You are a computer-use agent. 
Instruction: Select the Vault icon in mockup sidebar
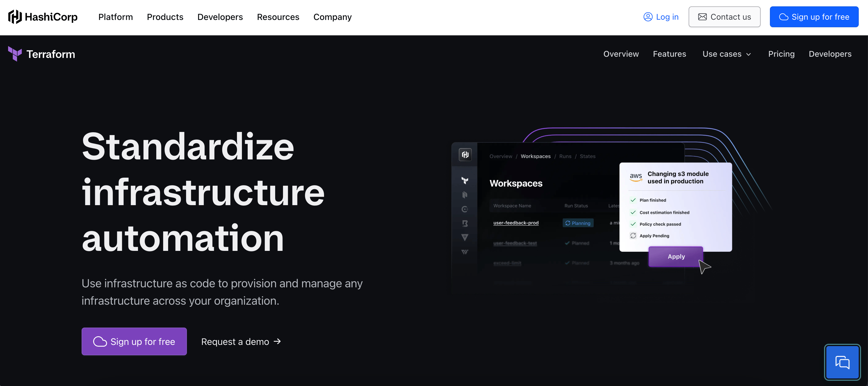click(465, 237)
